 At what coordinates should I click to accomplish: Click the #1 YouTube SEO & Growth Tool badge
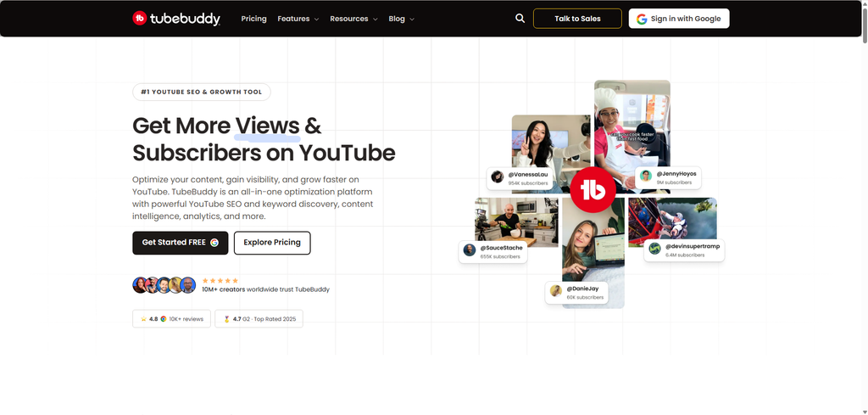point(202,92)
